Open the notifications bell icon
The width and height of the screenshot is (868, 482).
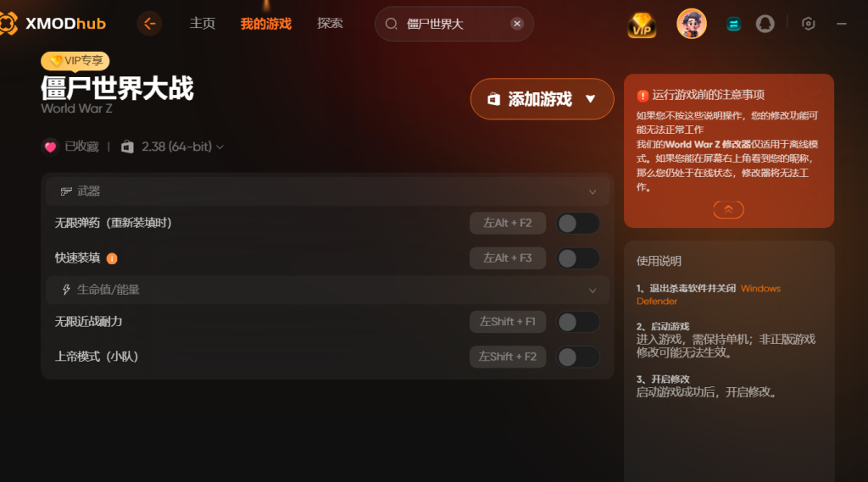(x=765, y=24)
